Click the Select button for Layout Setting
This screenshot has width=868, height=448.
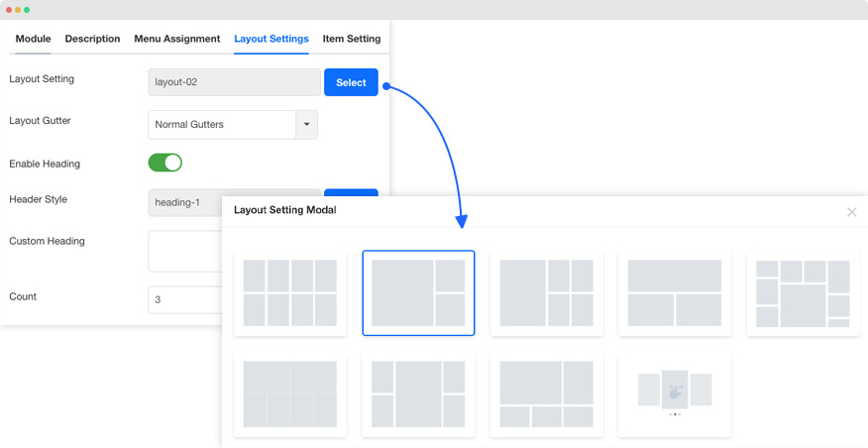[351, 82]
